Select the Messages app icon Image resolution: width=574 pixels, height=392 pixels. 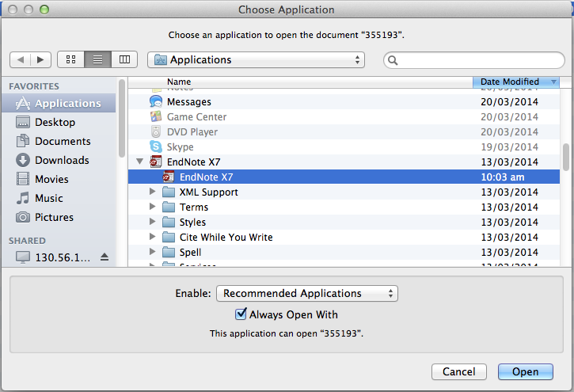pyautogui.click(x=156, y=102)
